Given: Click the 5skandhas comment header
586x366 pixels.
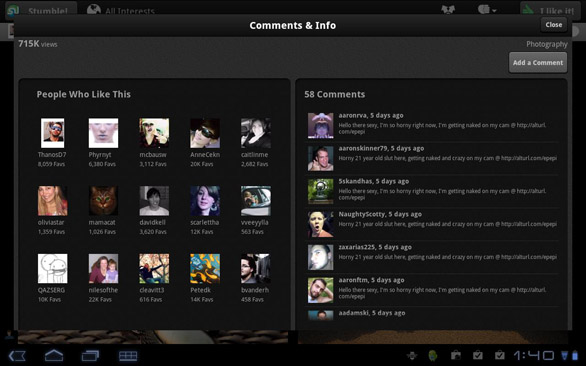Looking at the screenshot, I should click(374, 181).
